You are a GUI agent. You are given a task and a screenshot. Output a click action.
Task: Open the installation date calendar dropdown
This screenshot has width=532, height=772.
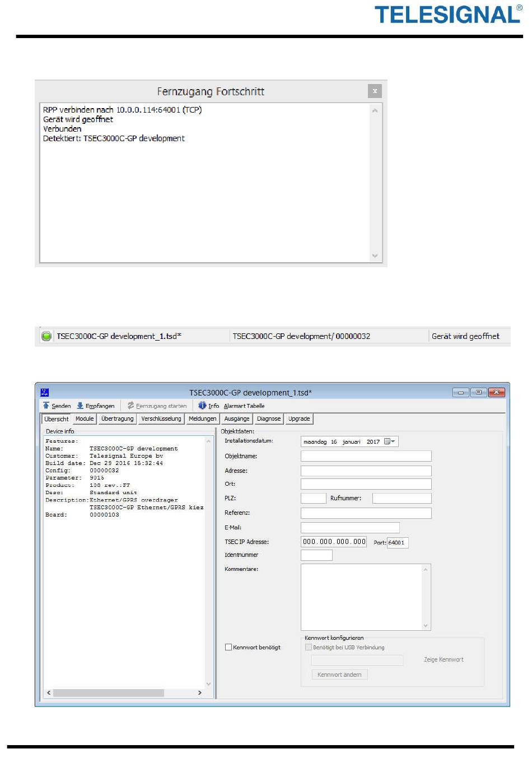click(390, 441)
